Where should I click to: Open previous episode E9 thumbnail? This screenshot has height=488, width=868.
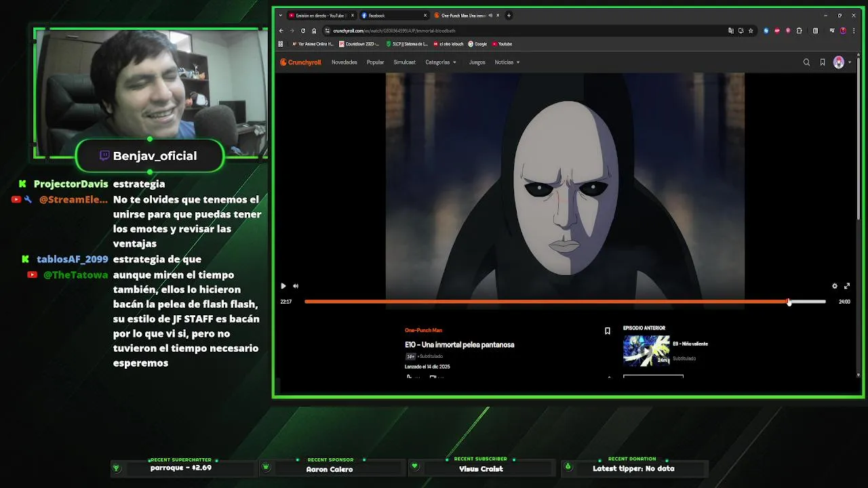click(646, 350)
